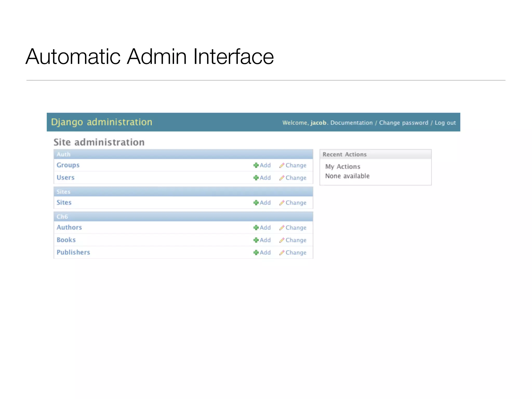Click pencil icon in Publishers row
The height and width of the screenshot is (399, 532).
click(x=282, y=252)
